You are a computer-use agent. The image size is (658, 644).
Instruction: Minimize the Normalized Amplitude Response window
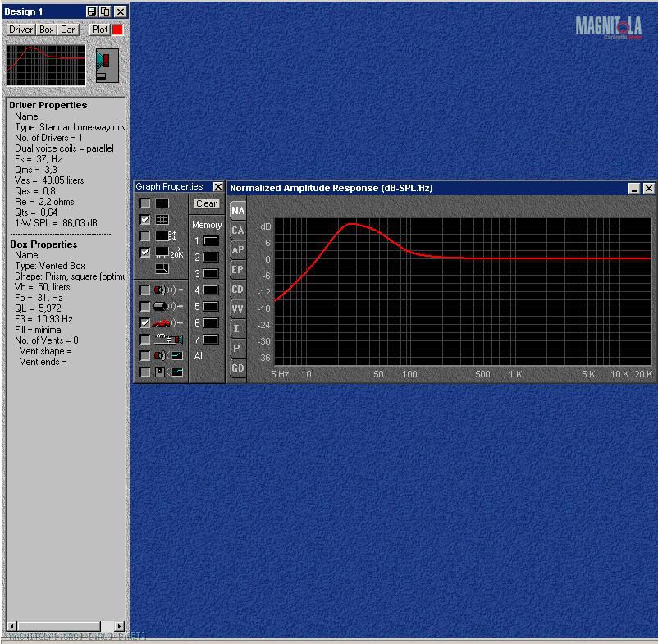pos(634,189)
